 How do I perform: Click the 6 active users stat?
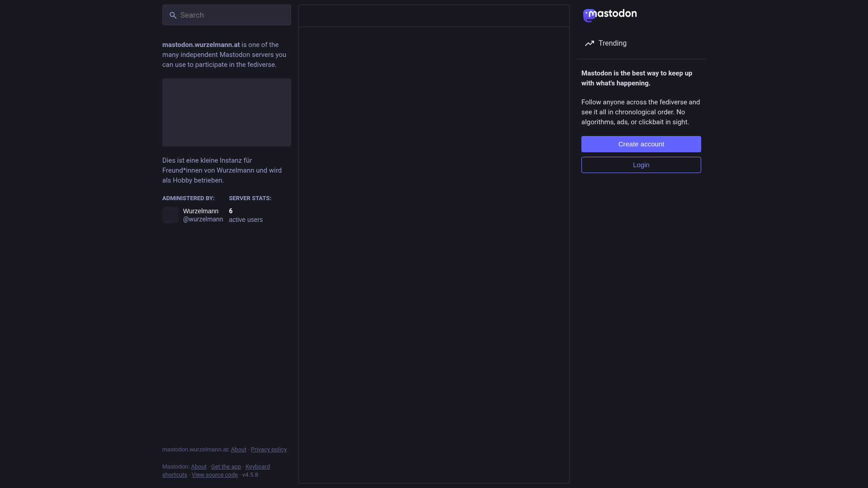(x=245, y=215)
